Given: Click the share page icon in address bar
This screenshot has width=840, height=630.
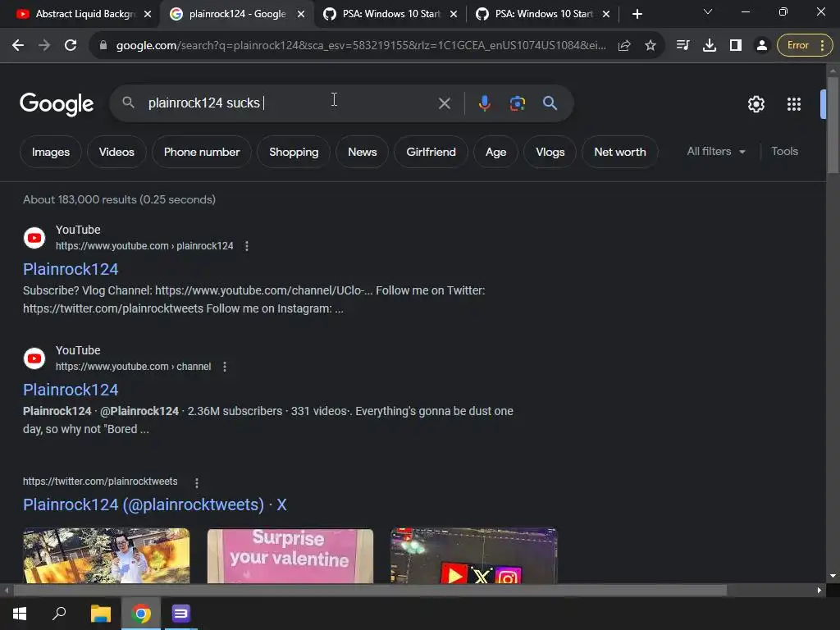Looking at the screenshot, I should (x=624, y=46).
